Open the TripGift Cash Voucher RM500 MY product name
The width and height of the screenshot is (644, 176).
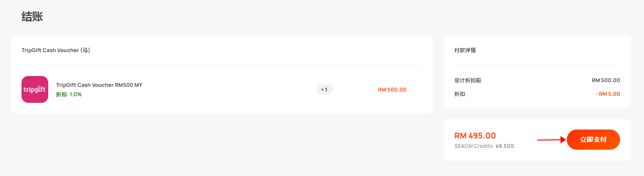[99, 85]
